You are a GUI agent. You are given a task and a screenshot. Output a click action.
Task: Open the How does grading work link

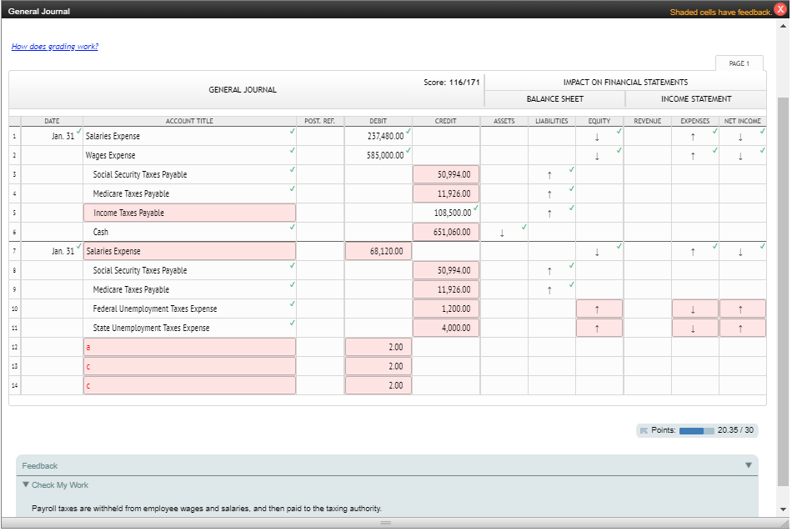[x=54, y=47]
